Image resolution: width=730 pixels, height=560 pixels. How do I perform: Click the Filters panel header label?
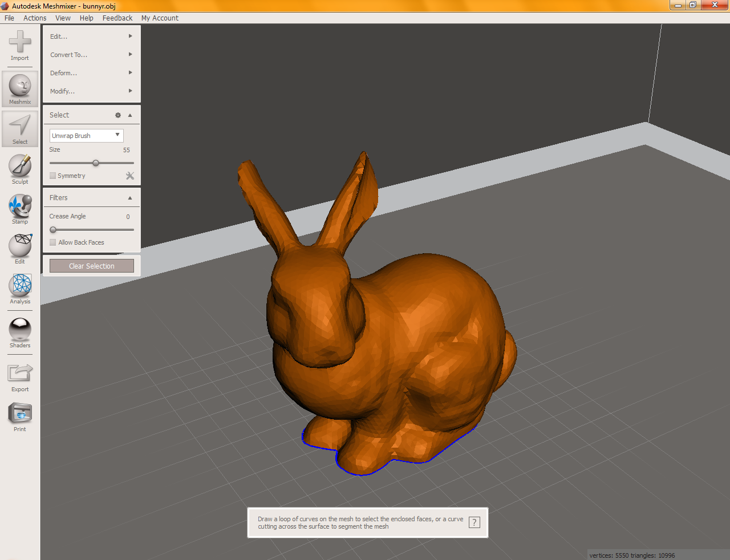[59, 198]
